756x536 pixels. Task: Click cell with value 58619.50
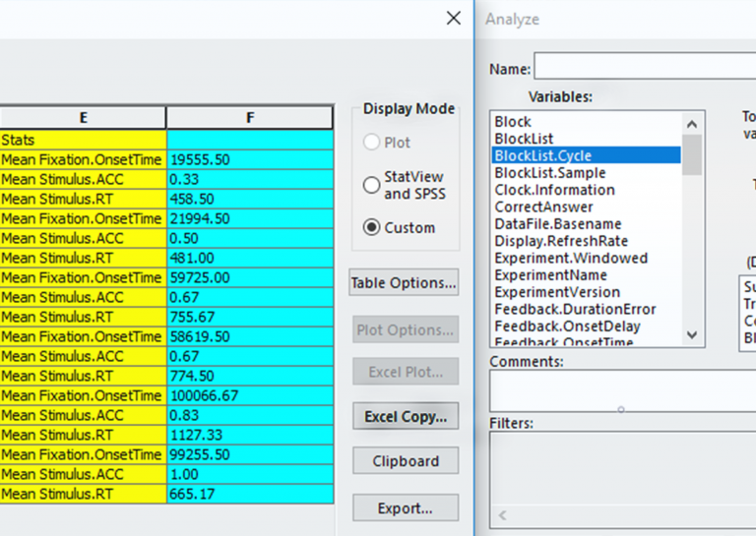tap(250, 336)
